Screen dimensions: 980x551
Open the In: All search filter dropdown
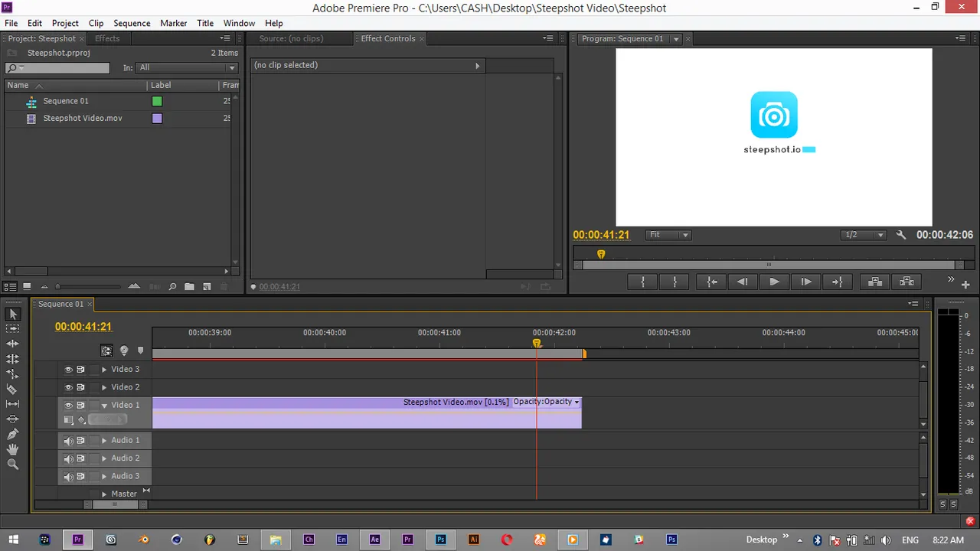(187, 67)
